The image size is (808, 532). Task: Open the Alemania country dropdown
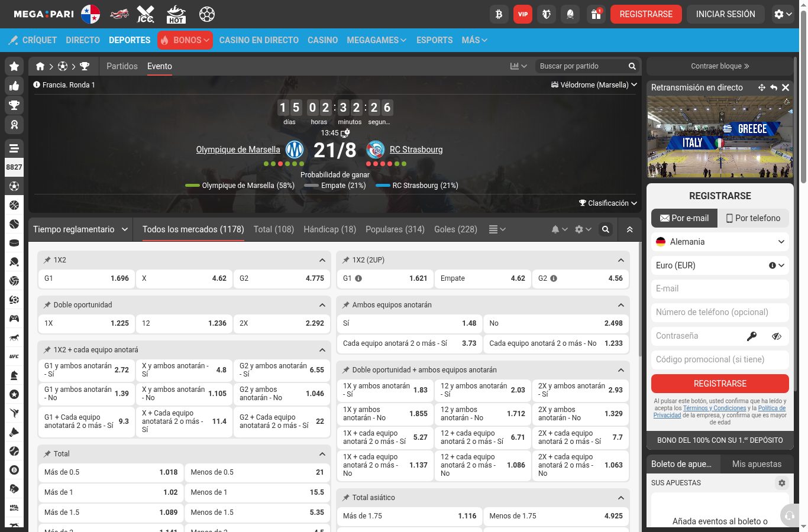[720, 242]
